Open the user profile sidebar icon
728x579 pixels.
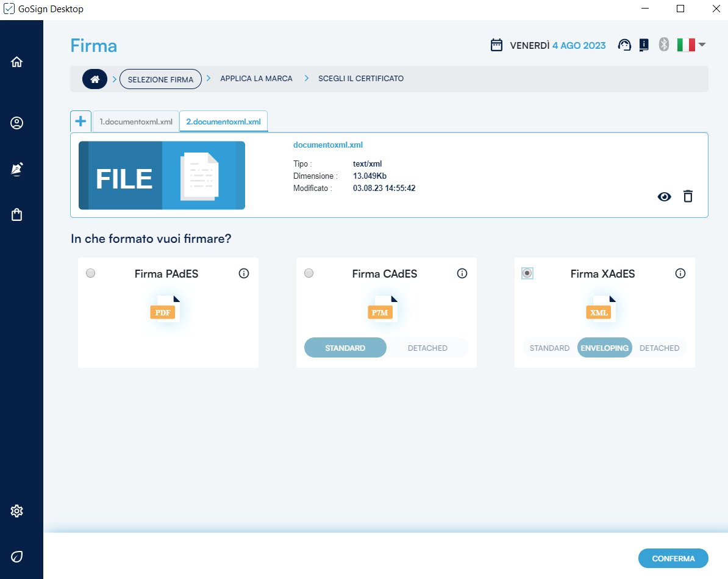tap(17, 123)
